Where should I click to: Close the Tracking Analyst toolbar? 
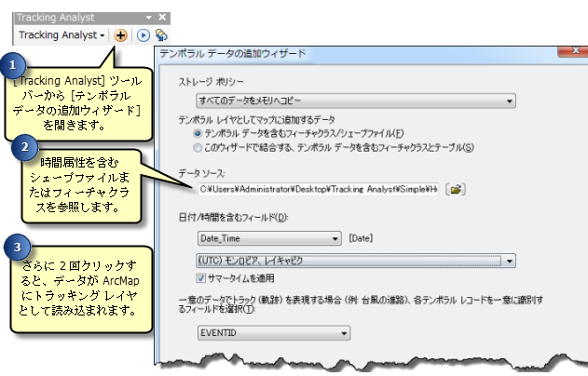point(163,18)
